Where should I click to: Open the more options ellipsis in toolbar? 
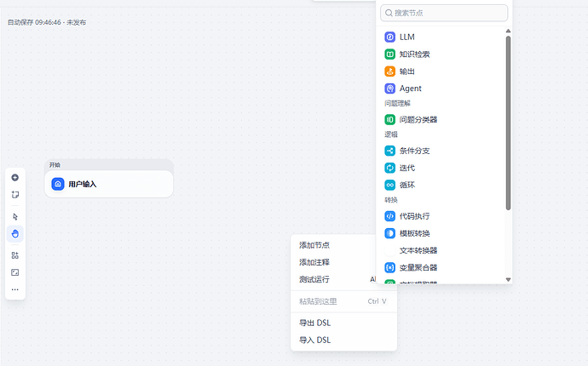14,290
